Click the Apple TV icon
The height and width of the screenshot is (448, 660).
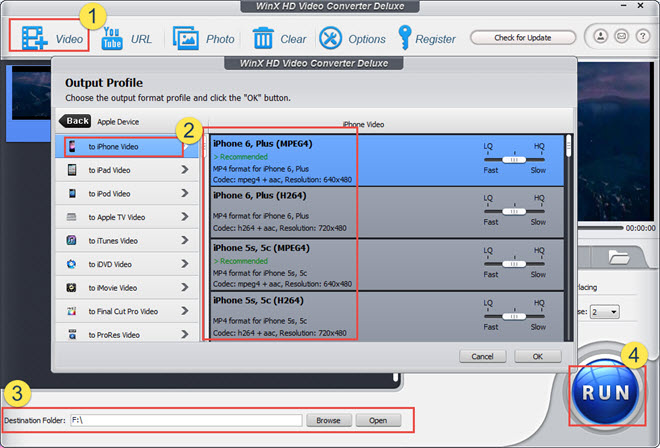(x=72, y=217)
